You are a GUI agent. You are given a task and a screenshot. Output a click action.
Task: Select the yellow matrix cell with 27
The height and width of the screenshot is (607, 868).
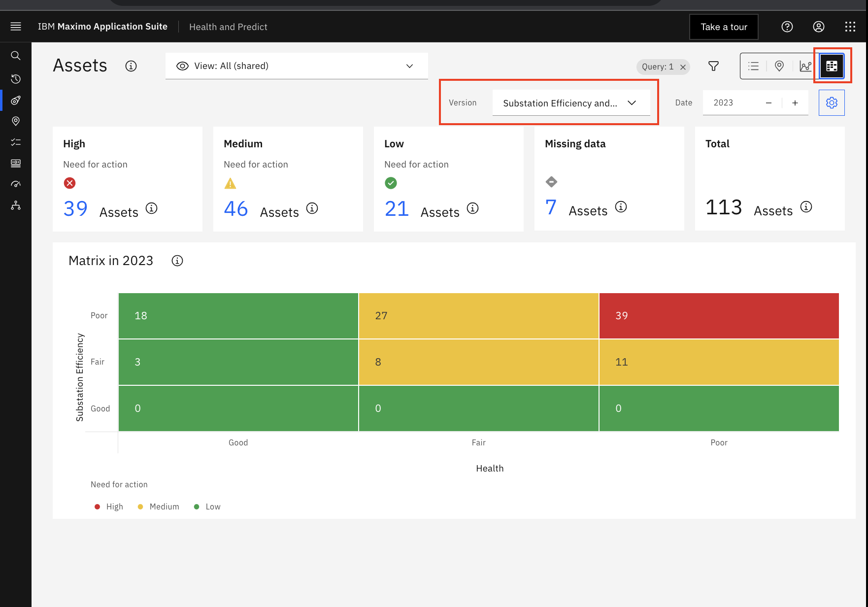tap(479, 316)
